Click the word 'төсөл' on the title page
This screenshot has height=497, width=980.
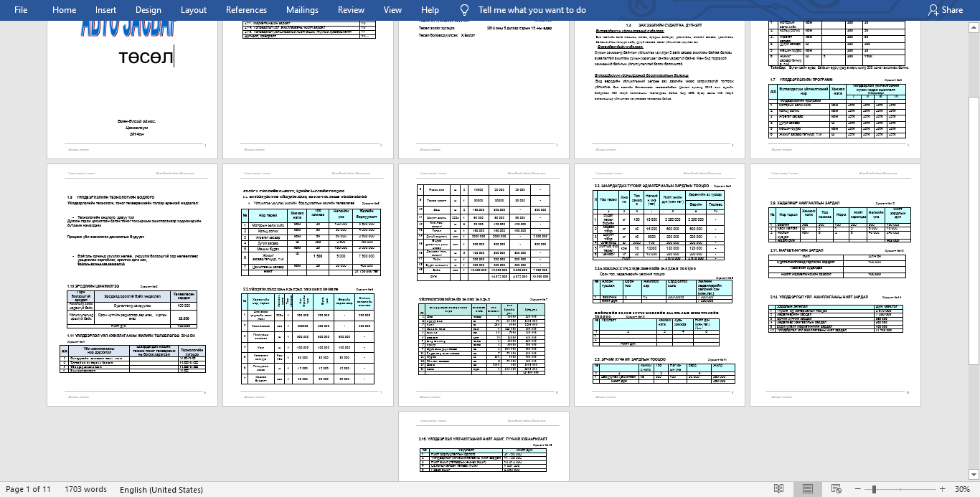146,57
